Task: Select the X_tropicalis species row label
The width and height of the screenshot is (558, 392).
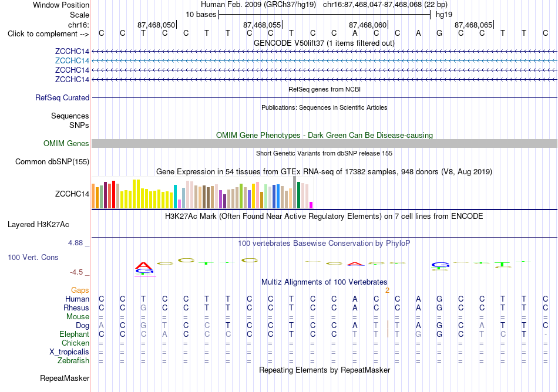Action: pos(69,352)
